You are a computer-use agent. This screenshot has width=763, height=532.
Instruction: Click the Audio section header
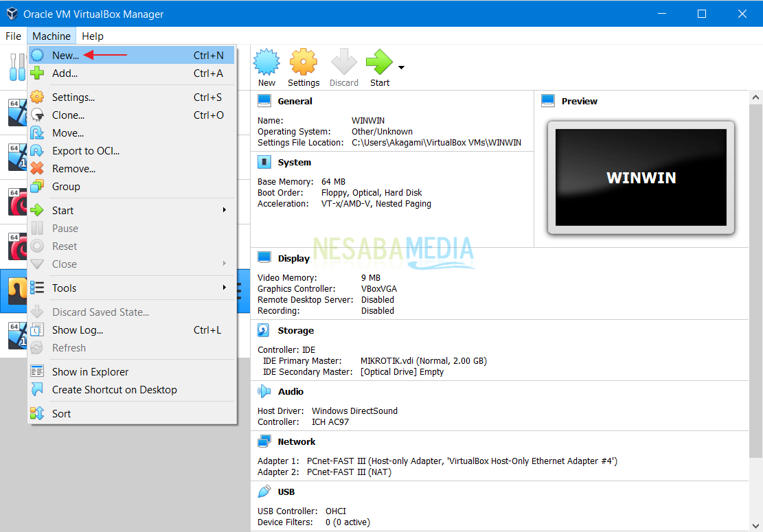[x=291, y=391]
